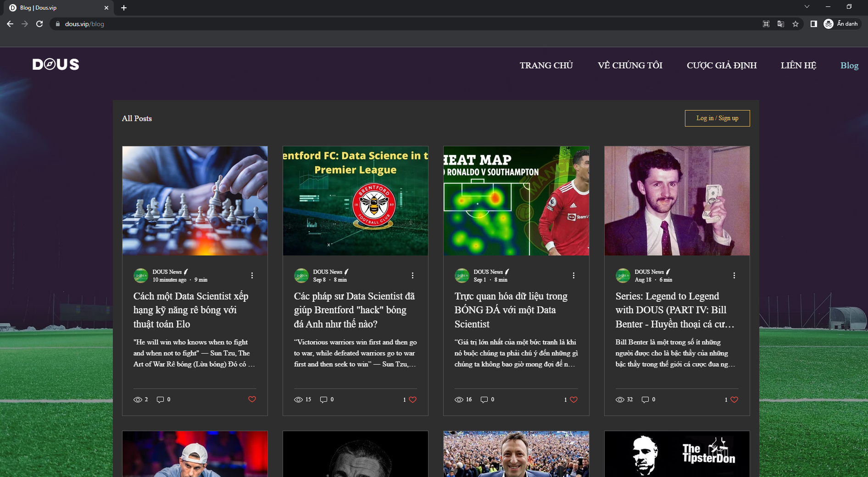This screenshot has height=477, width=868.
Task: Go to TRANG CHỦ menu item
Action: click(x=546, y=66)
